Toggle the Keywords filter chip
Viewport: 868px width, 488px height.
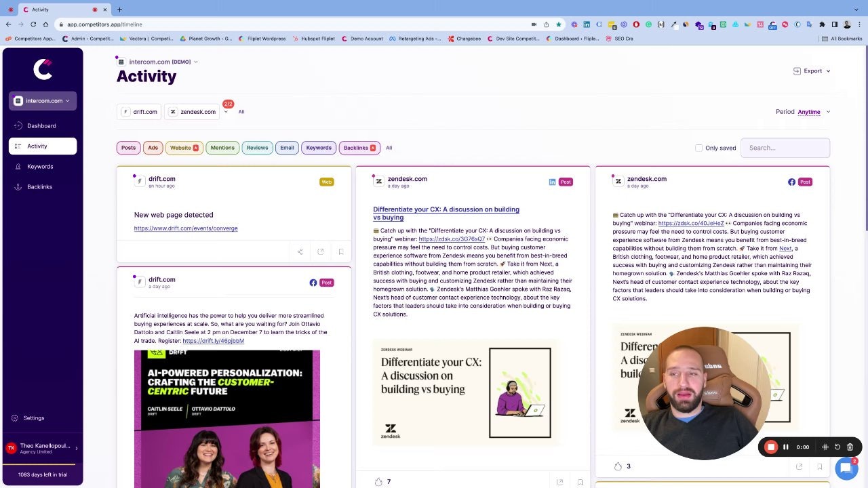[x=319, y=148]
